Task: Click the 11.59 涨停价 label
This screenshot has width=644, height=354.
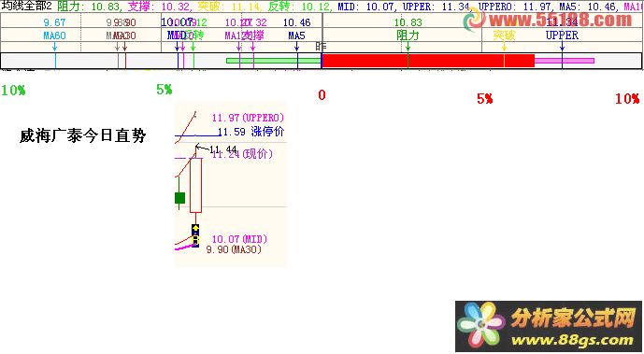Action: click(250, 132)
